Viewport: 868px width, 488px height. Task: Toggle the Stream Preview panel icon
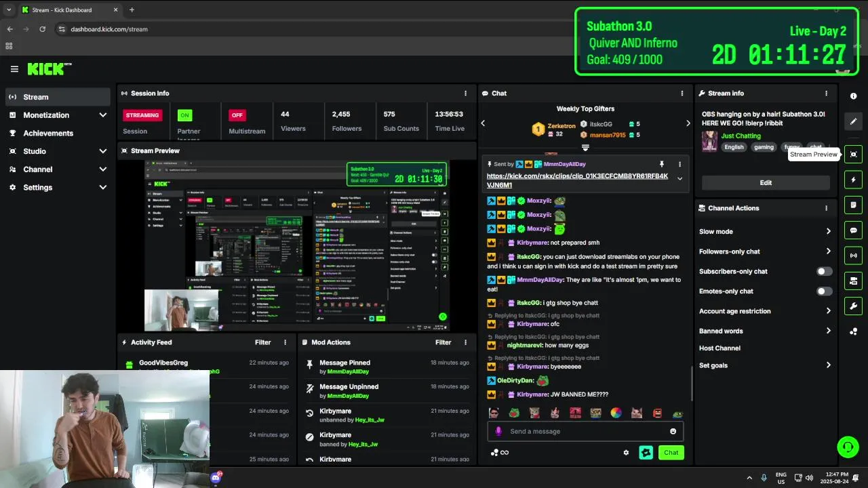854,155
